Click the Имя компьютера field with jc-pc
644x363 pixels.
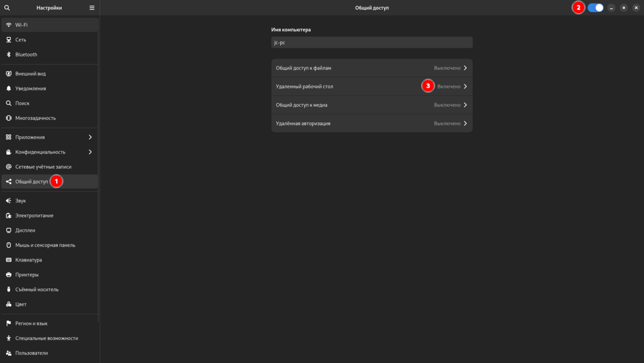click(372, 42)
